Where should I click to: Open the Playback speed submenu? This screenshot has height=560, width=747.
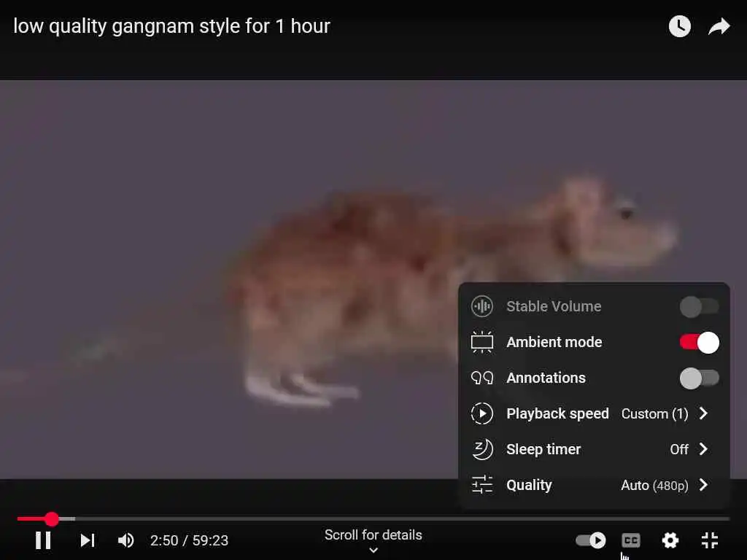click(594, 413)
